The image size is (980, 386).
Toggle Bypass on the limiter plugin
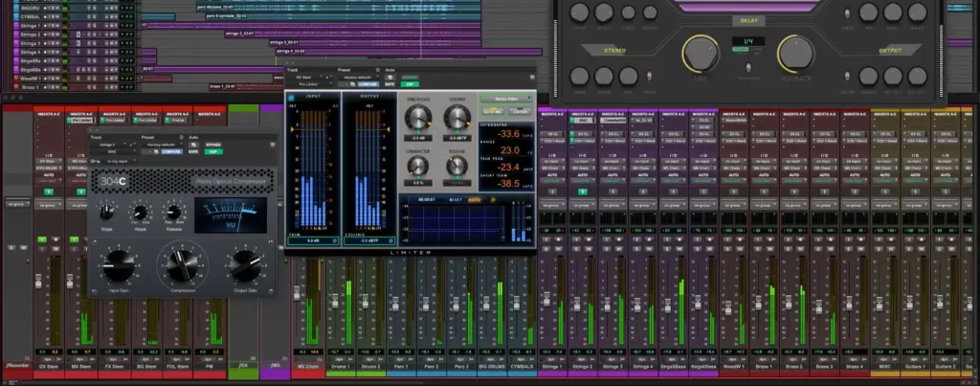pyautogui.click(x=411, y=76)
